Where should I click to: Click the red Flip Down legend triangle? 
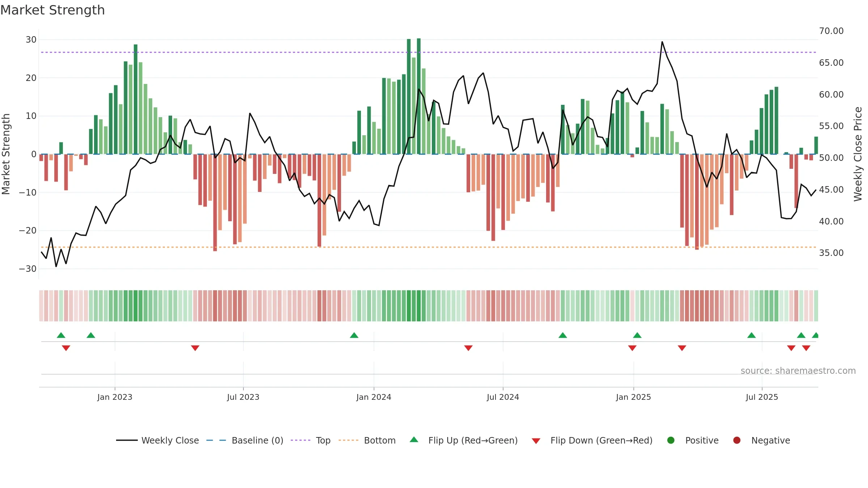click(536, 441)
